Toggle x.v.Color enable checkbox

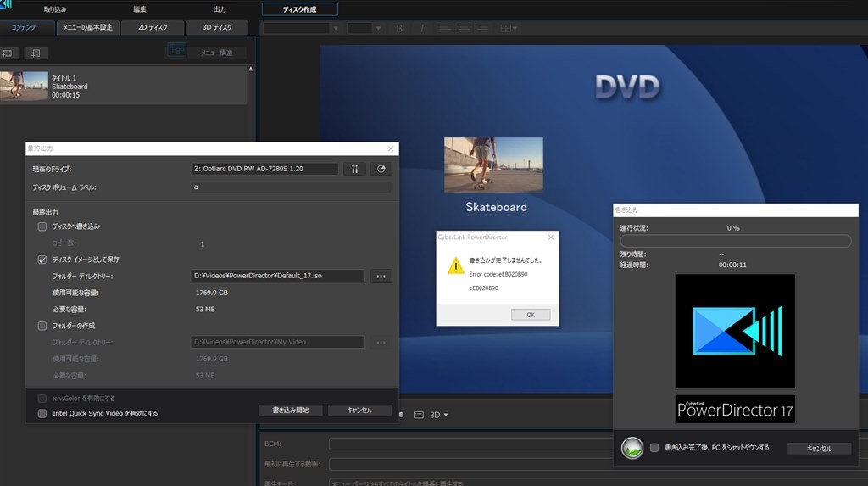(x=42, y=399)
